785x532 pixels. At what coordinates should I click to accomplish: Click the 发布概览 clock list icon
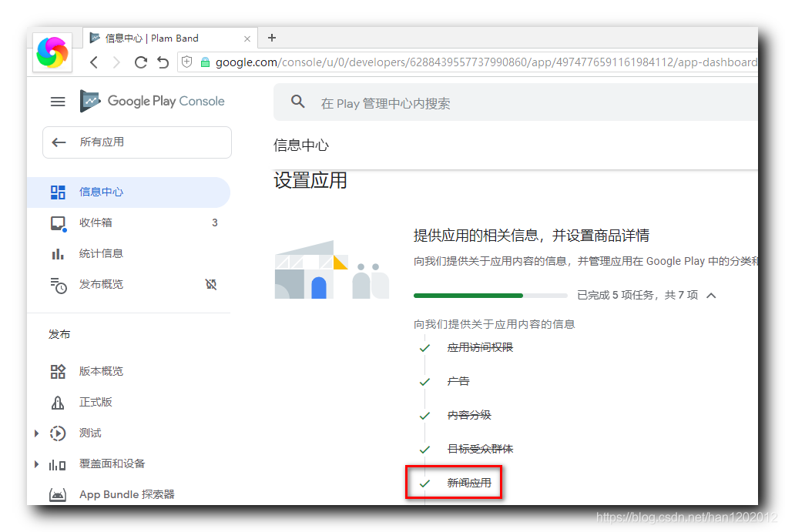(58, 286)
